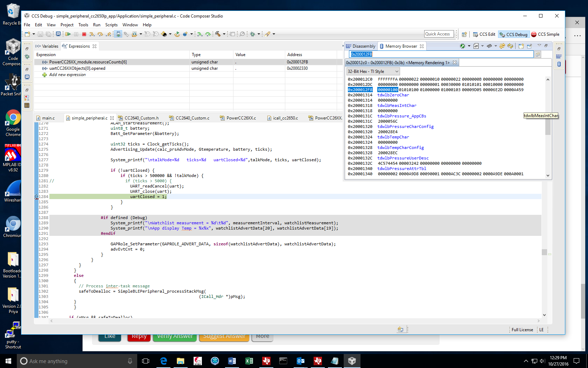Screen dimensions: 588x368
Task: Open the Project menu
Action: tap(67, 25)
